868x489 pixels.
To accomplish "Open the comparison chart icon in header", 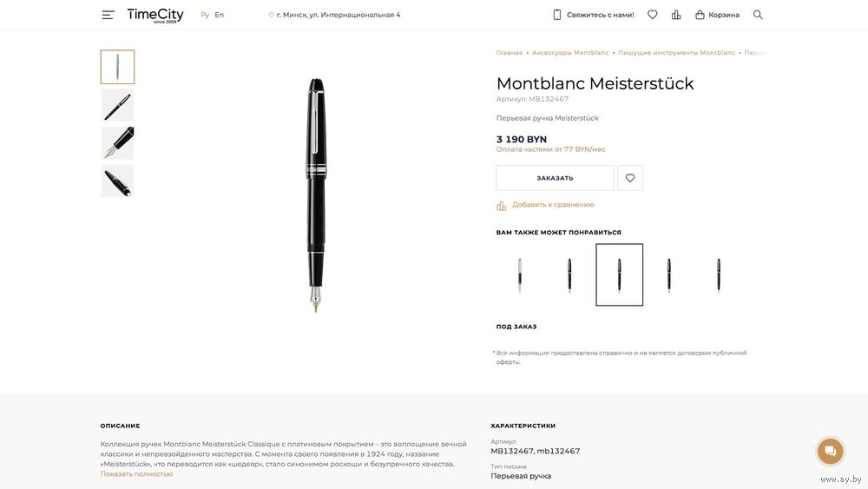I will tap(676, 15).
